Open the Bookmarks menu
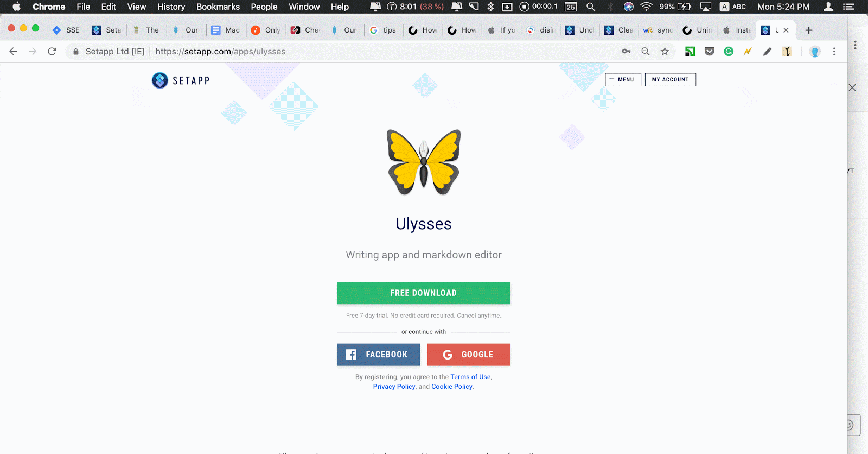 (x=218, y=7)
